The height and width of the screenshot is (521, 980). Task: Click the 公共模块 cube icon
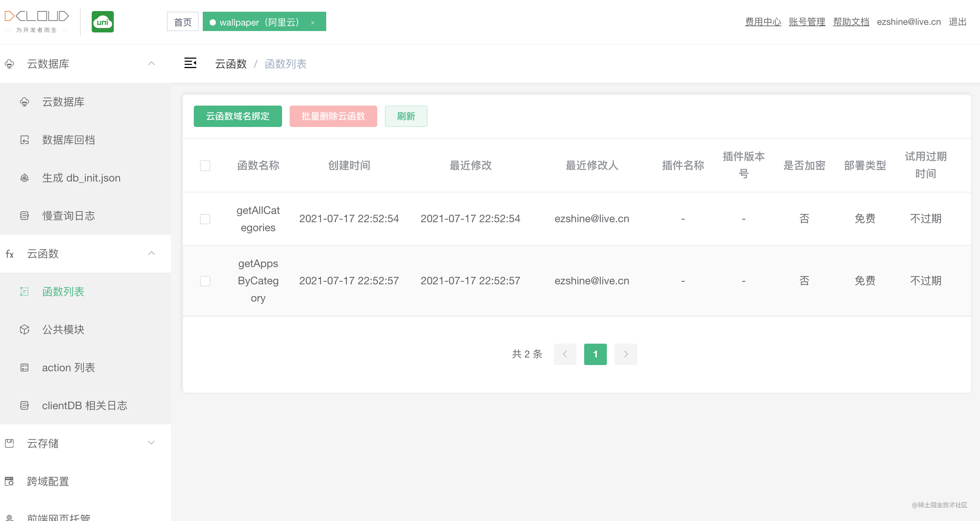[24, 330]
